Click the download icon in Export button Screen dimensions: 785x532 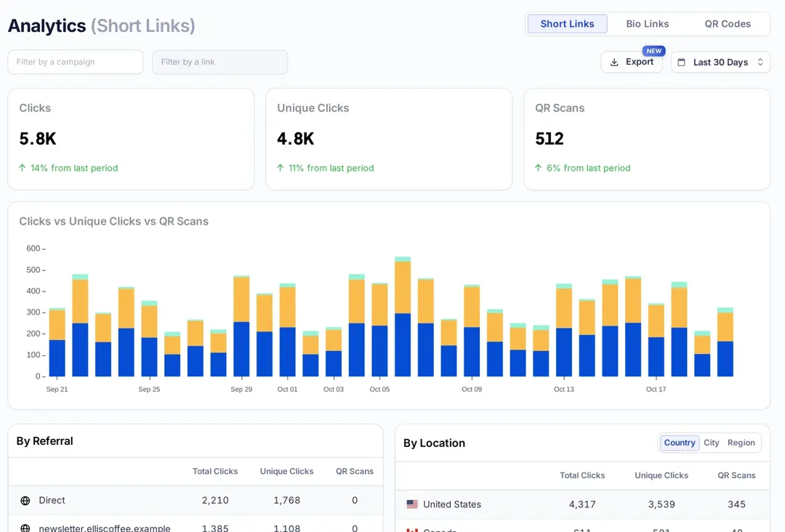point(614,62)
